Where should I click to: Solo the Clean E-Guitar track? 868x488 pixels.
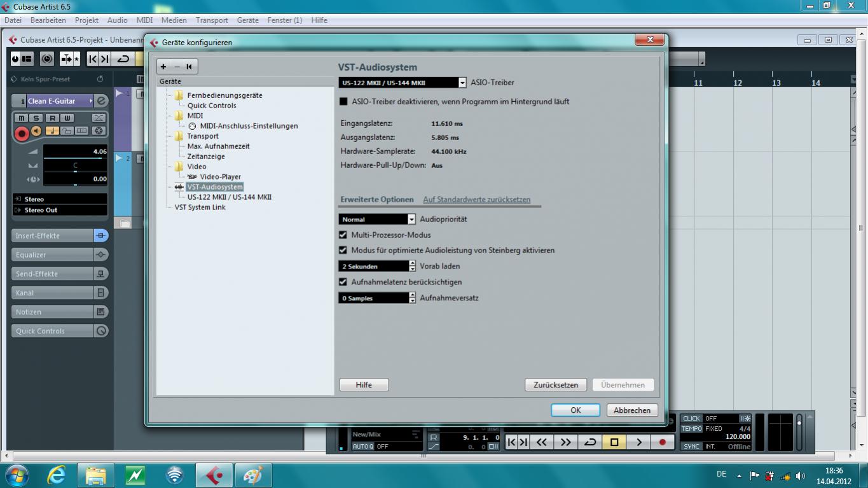pyautogui.click(x=36, y=118)
